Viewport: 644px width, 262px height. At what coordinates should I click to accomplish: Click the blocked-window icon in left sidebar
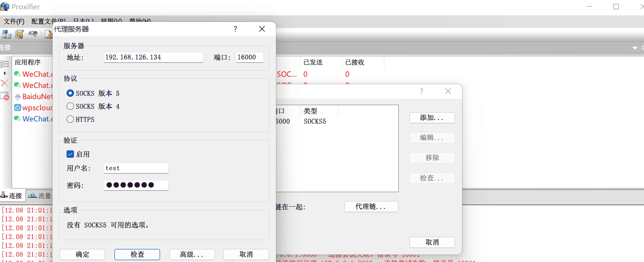5,96
